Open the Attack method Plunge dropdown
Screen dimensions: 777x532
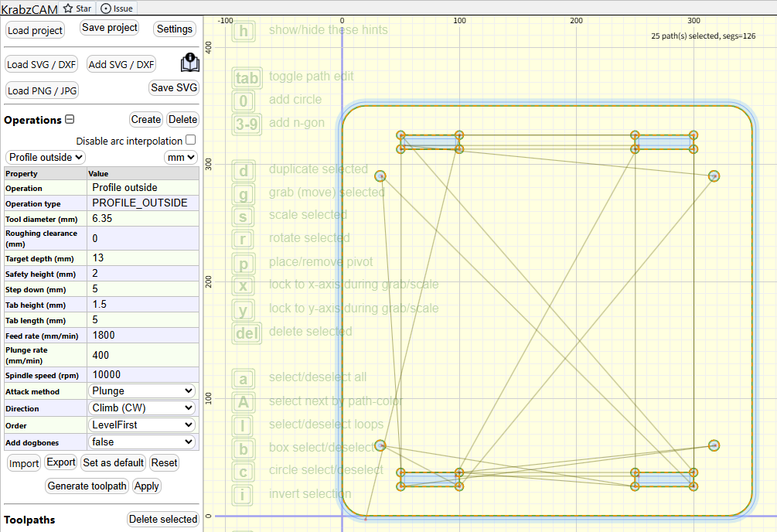[x=142, y=390]
